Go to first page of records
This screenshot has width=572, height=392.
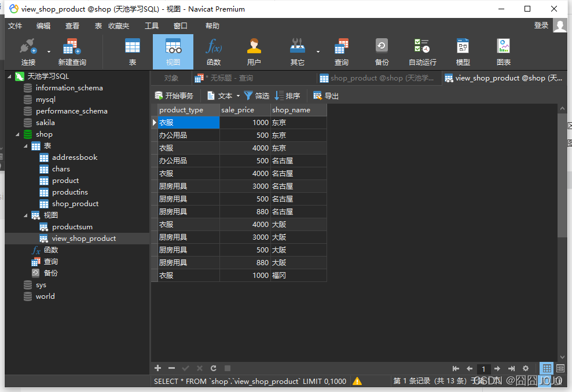click(456, 369)
